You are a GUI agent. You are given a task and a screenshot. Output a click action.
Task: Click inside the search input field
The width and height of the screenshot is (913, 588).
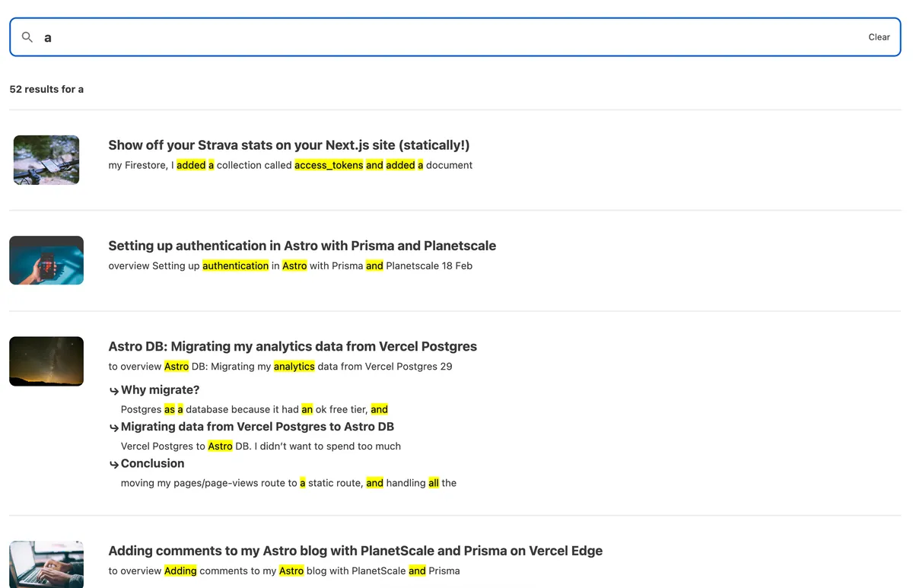click(x=304, y=37)
